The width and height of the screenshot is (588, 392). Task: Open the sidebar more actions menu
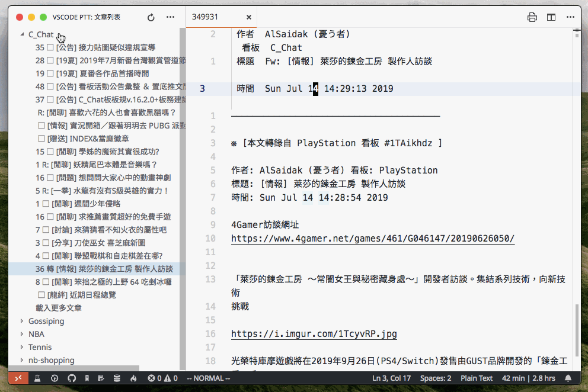click(x=170, y=17)
